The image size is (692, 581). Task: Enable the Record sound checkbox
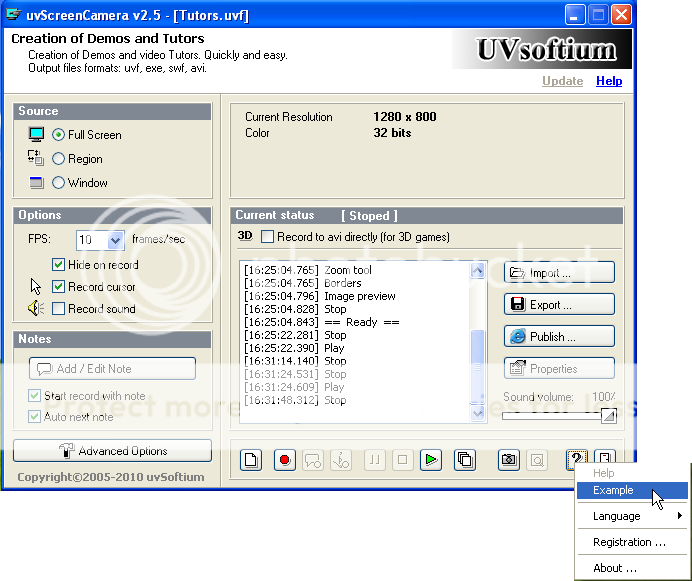click(x=58, y=308)
